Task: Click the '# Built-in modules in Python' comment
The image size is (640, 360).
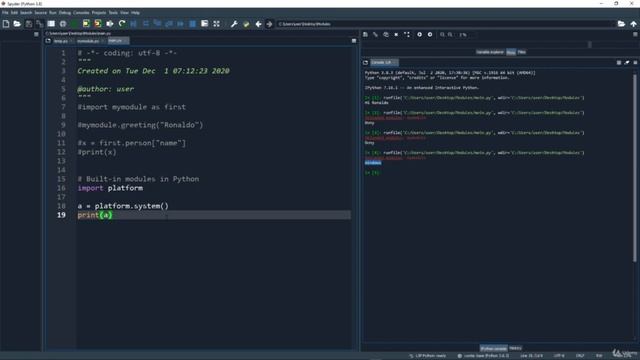Action: [x=138, y=179]
